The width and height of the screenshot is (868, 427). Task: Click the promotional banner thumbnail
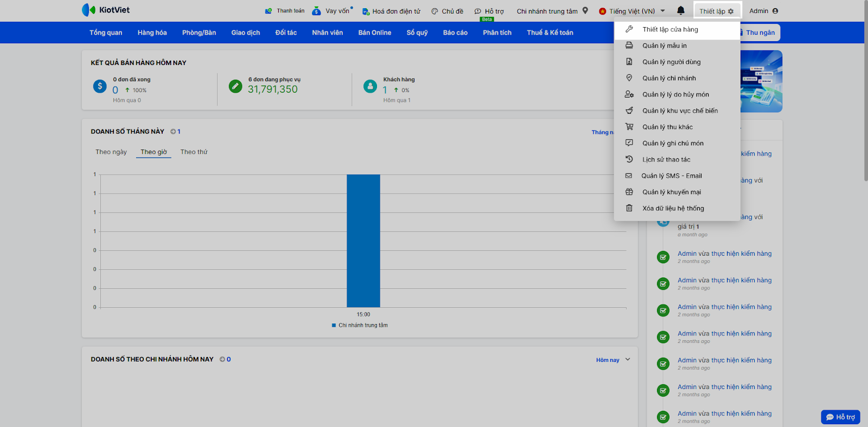(762, 81)
